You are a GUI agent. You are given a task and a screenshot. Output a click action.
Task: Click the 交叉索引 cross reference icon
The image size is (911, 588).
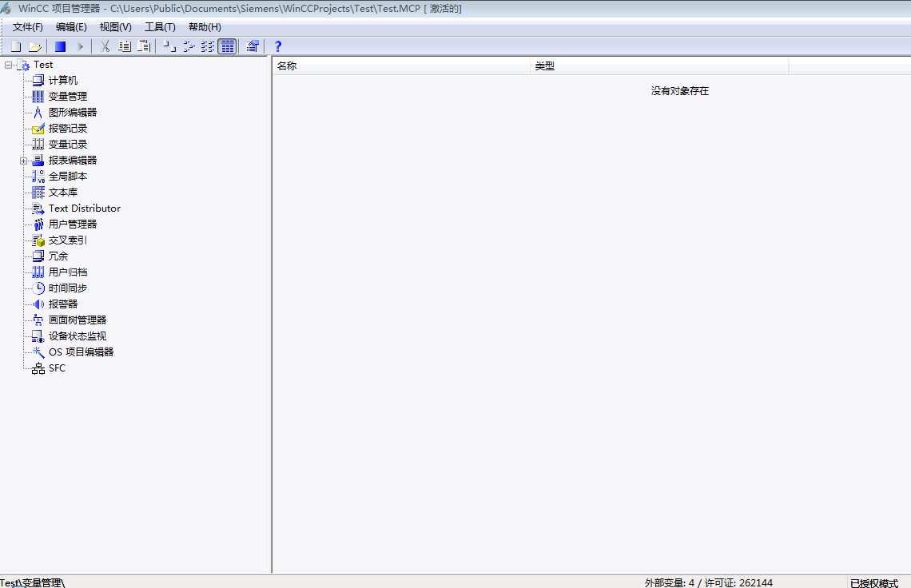(x=38, y=240)
